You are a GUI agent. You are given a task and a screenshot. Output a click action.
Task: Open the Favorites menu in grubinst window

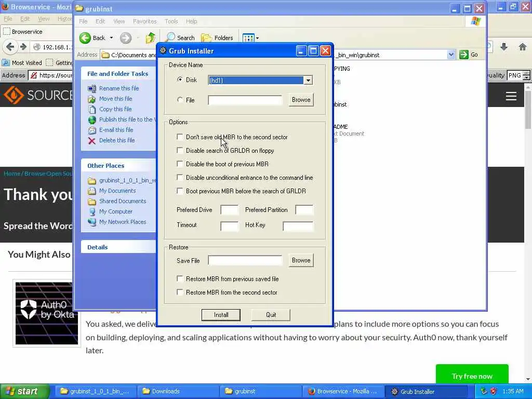(145, 21)
